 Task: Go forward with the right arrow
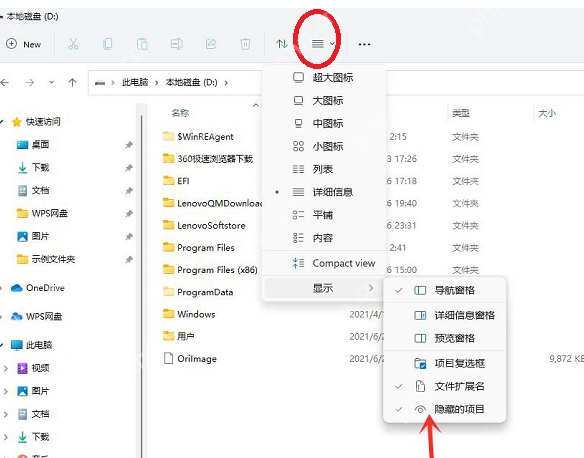pyautogui.click(x=30, y=82)
